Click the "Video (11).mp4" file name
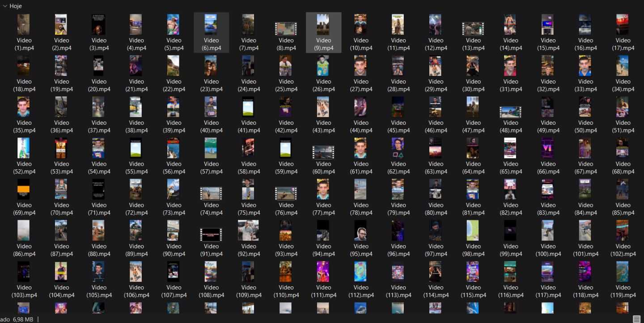The width and height of the screenshot is (644, 323). (398, 44)
